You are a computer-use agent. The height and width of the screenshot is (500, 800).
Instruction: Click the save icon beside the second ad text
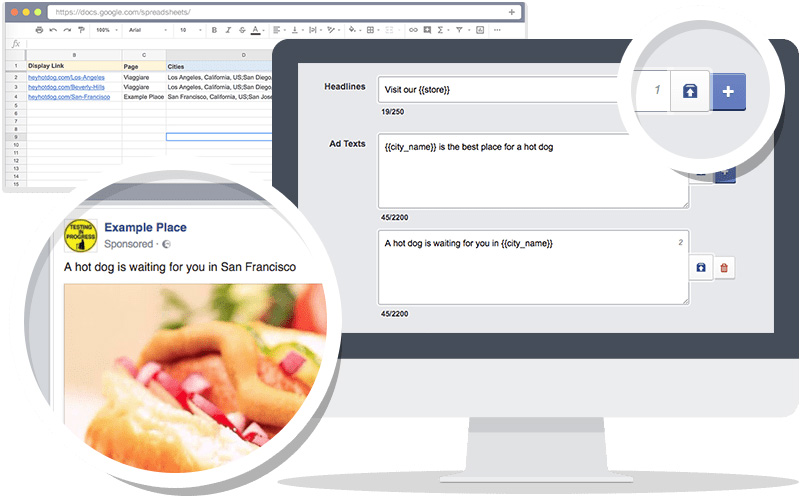tap(701, 268)
